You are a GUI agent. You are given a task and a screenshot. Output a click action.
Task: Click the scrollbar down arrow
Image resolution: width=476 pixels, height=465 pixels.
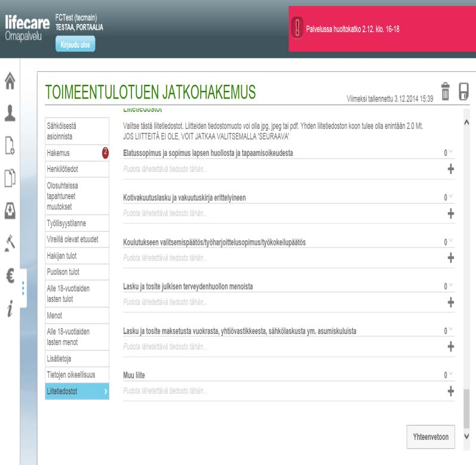point(466,436)
